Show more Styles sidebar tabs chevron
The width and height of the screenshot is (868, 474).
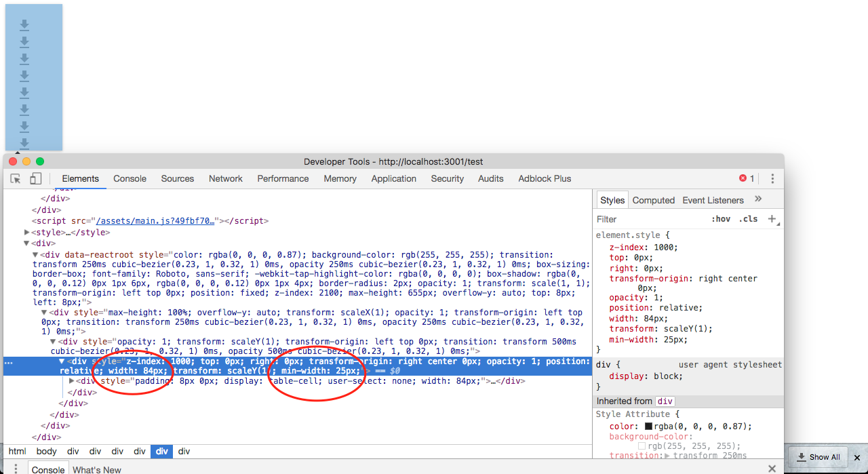point(758,199)
